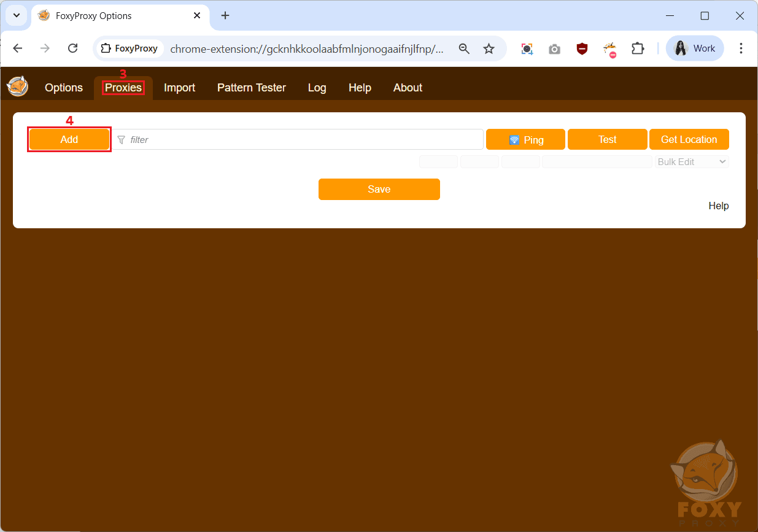
Task: Open the tab search chevron dropdown
Action: 17,15
